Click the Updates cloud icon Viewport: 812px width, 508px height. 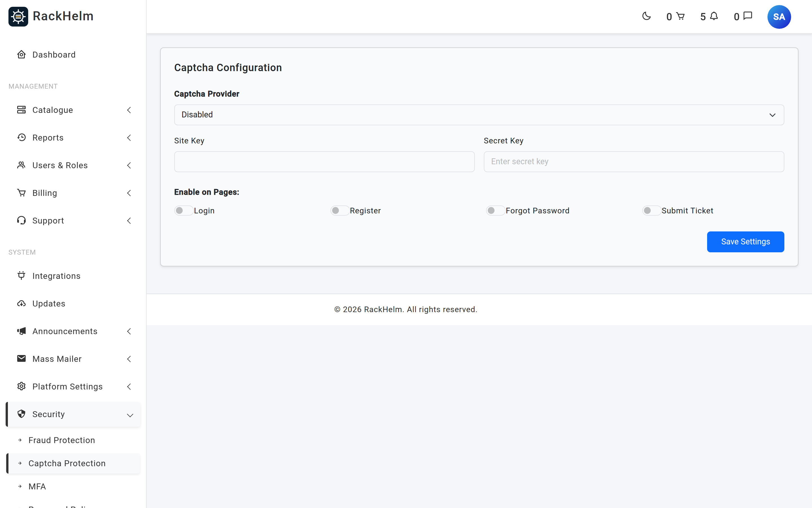tap(21, 303)
